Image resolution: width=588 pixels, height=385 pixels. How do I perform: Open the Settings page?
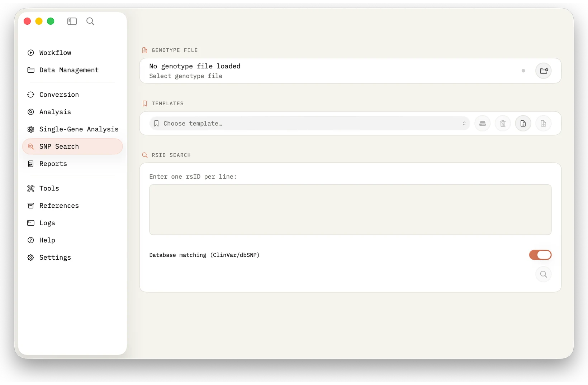(72, 258)
